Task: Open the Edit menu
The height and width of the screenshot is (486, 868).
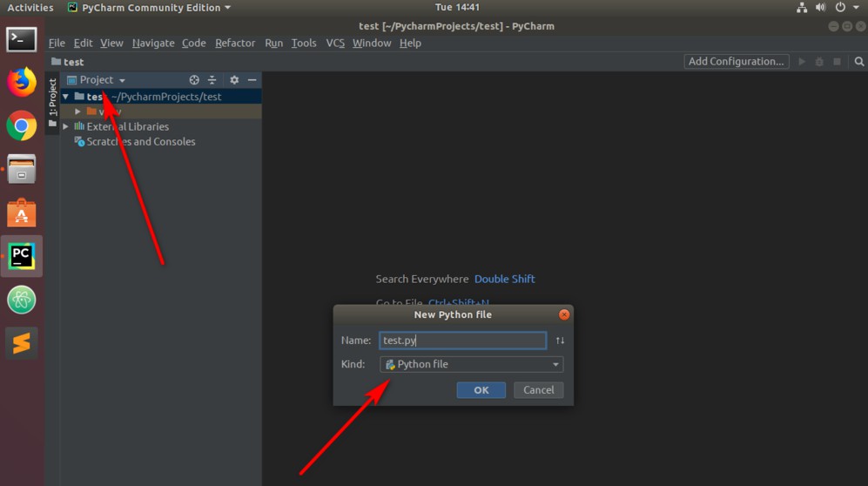Action: 83,43
